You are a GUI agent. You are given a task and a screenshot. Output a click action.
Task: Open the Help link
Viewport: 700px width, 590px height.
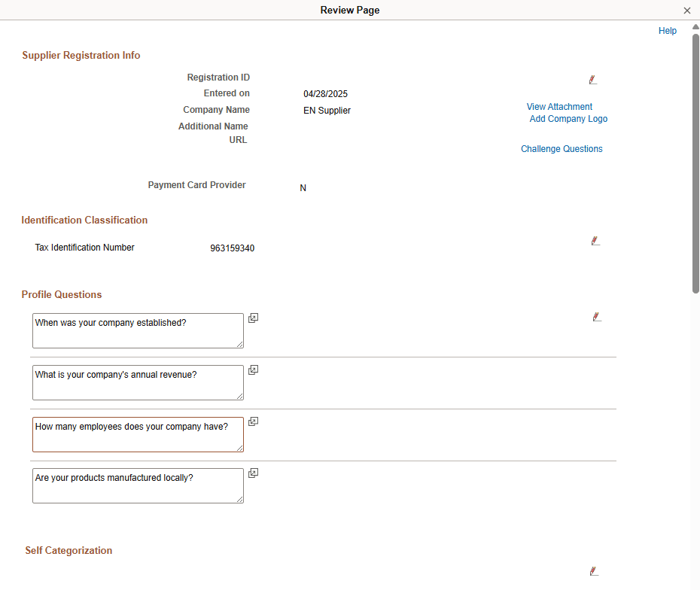(x=667, y=30)
